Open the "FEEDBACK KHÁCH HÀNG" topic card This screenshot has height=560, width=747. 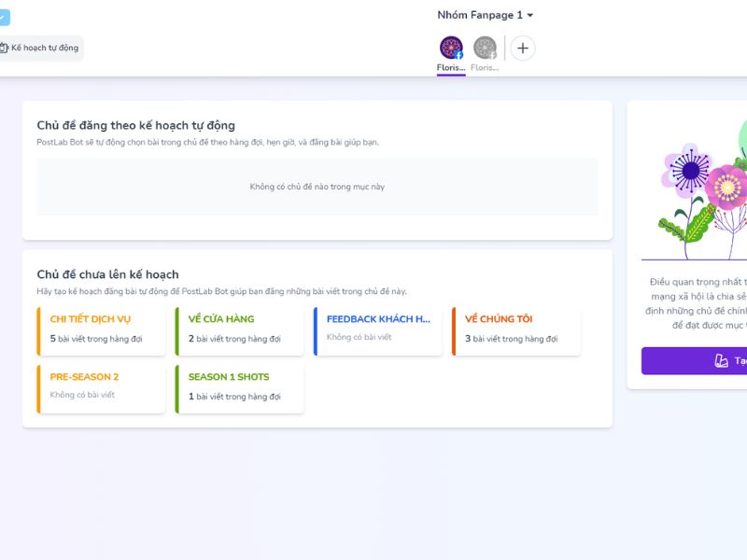(x=379, y=329)
